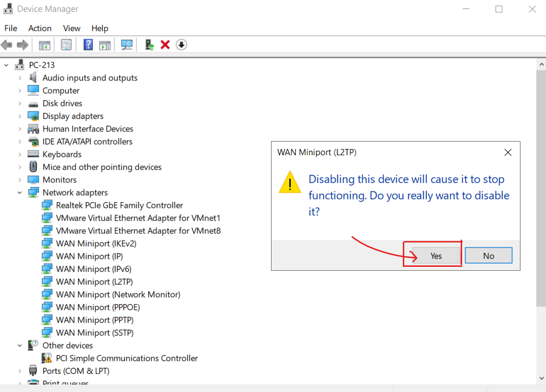Click the Update device driver toolbar icon

[149, 45]
